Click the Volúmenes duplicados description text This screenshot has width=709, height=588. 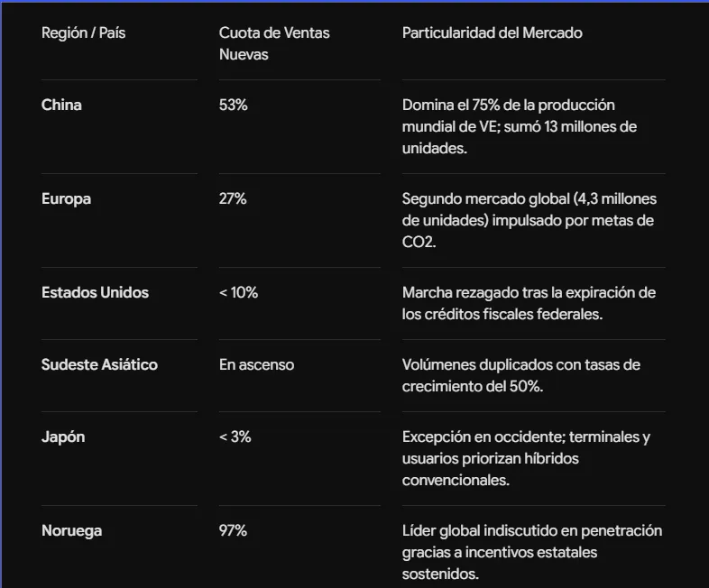coord(520,375)
